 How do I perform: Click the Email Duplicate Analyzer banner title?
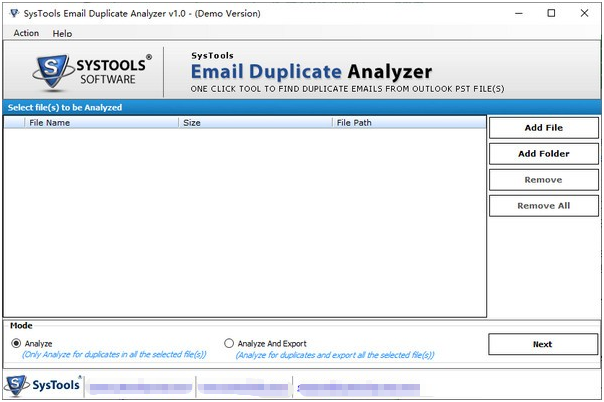[311, 72]
